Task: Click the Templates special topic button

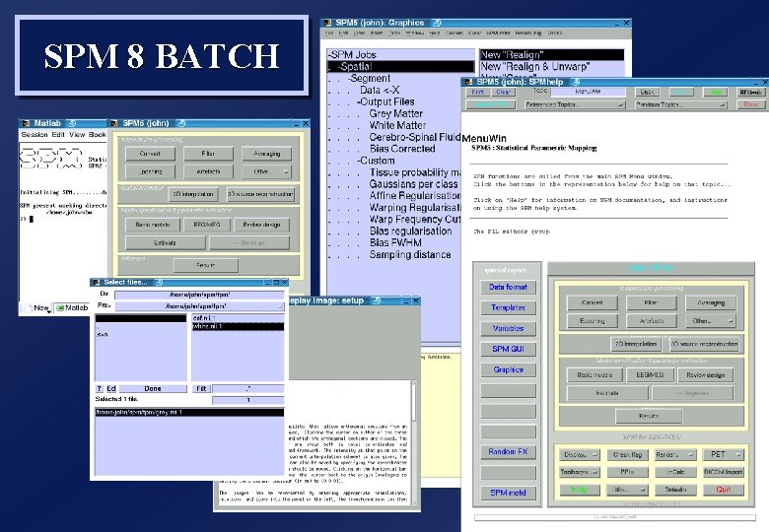Action: point(508,307)
